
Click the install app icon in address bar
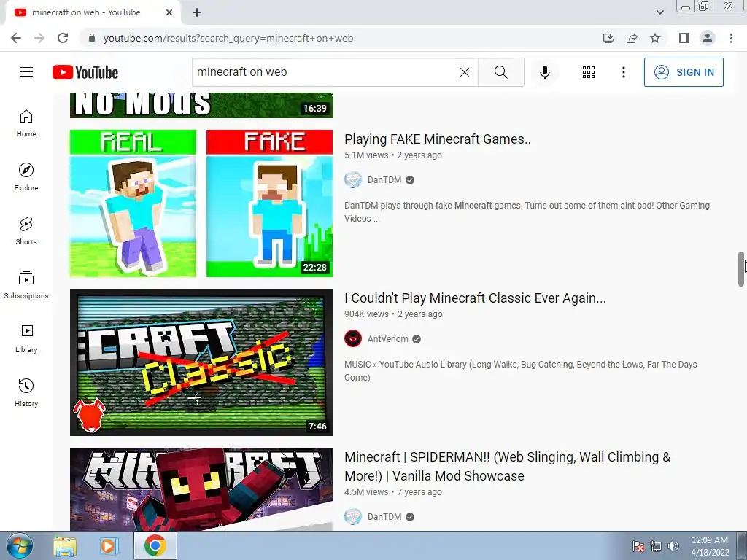click(x=608, y=38)
